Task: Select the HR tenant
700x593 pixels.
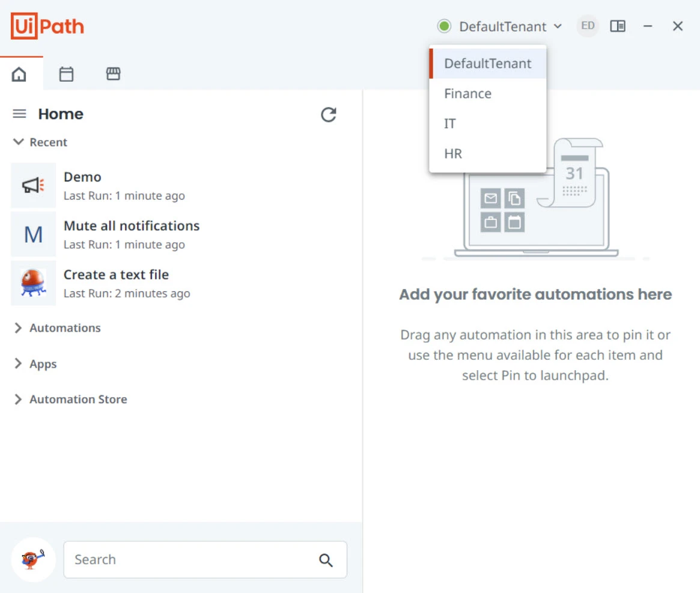Action: tap(487, 154)
